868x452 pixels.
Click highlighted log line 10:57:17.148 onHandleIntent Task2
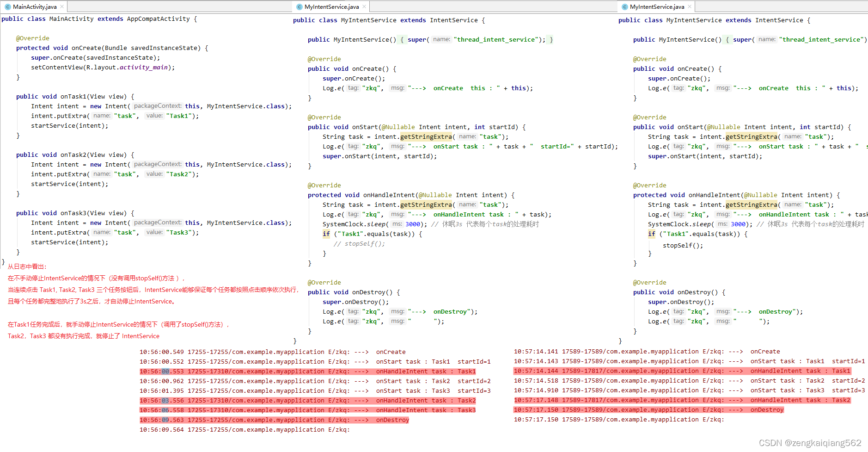[682, 400]
